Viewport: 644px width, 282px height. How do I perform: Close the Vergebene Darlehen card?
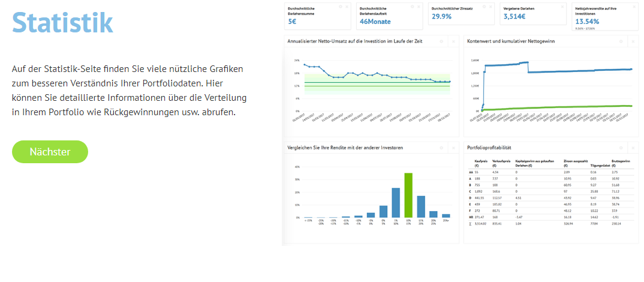(x=562, y=7)
